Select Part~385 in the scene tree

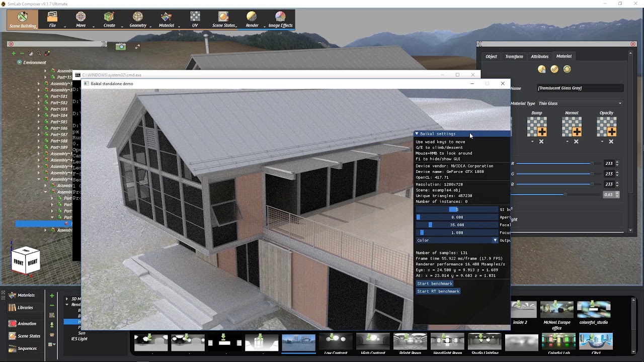[59, 122]
